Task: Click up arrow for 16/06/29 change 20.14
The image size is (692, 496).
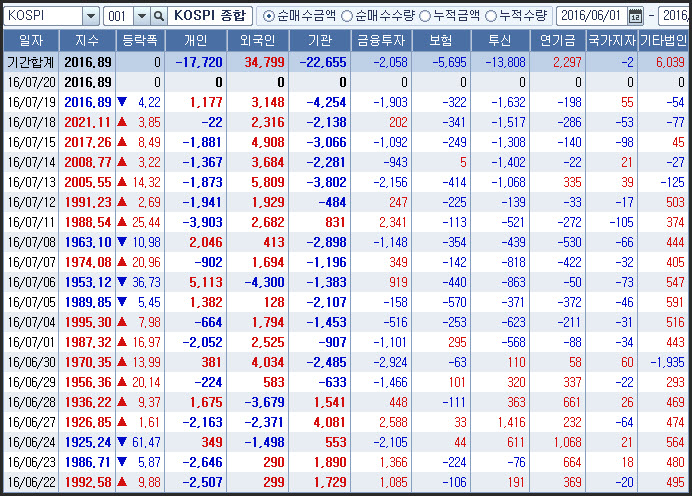Action: tap(122, 382)
